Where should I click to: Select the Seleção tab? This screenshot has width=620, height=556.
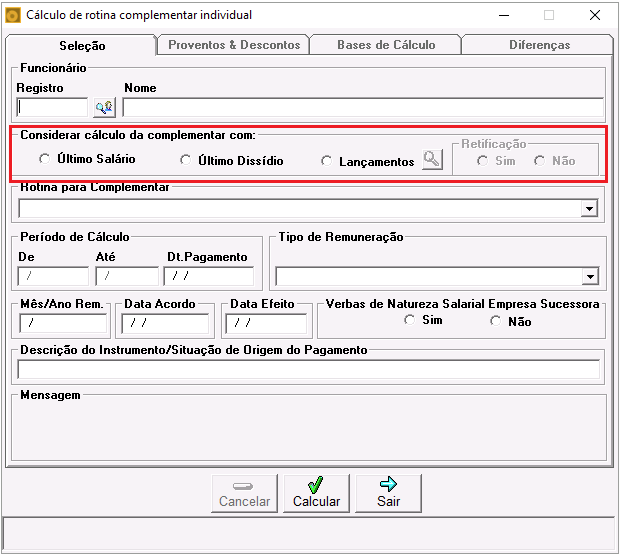point(82,45)
